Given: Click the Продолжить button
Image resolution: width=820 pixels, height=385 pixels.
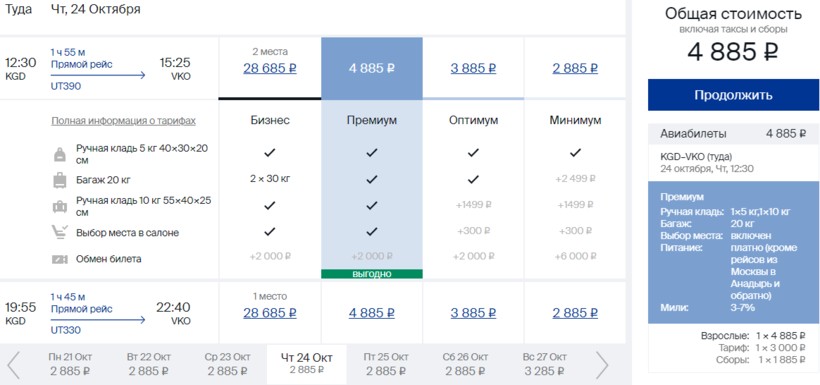Looking at the screenshot, I should point(733,95).
